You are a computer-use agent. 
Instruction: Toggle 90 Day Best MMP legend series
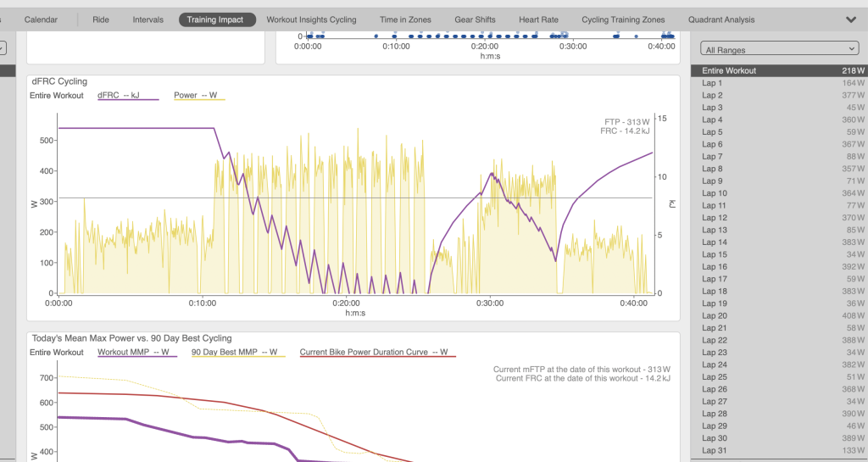tap(238, 352)
